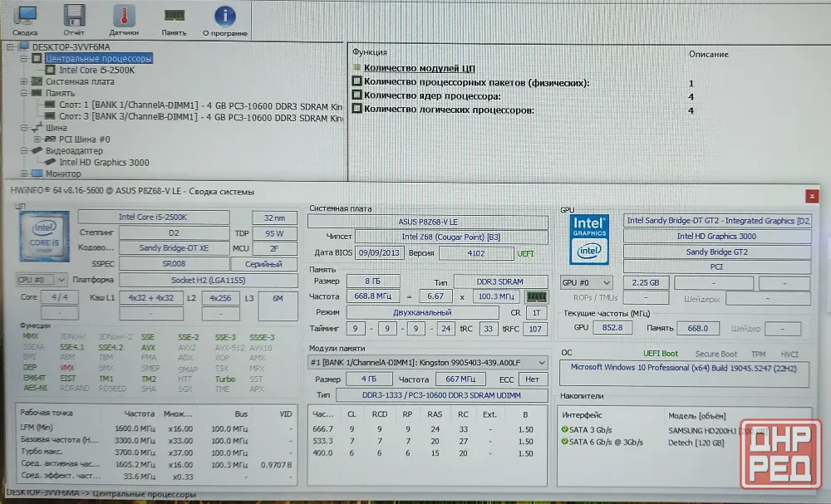Expand the Монитор tree node
The image size is (831, 504).
pyautogui.click(x=24, y=174)
